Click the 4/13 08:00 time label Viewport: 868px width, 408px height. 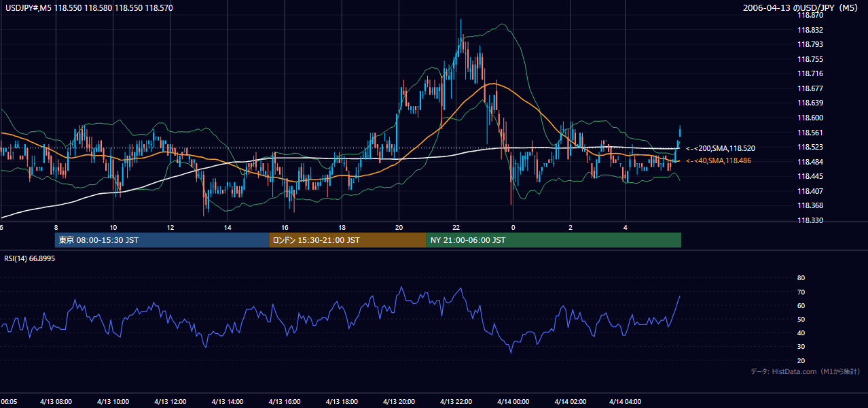click(x=56, y=402)
